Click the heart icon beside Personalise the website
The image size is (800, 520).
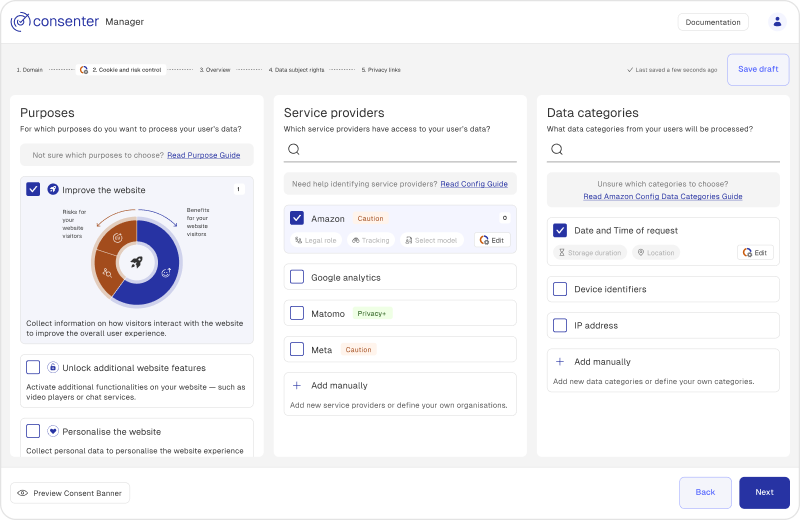pos(53,431)
